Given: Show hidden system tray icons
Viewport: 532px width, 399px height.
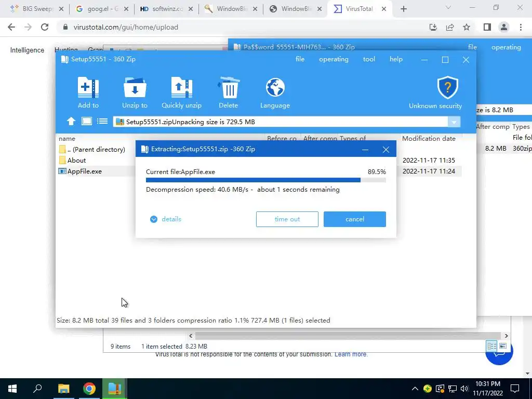Looking at the screenshot, I should point(415,389).
